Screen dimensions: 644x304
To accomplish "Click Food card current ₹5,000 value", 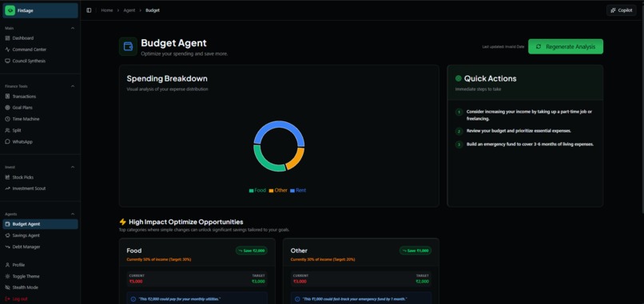I will (136, 282).
